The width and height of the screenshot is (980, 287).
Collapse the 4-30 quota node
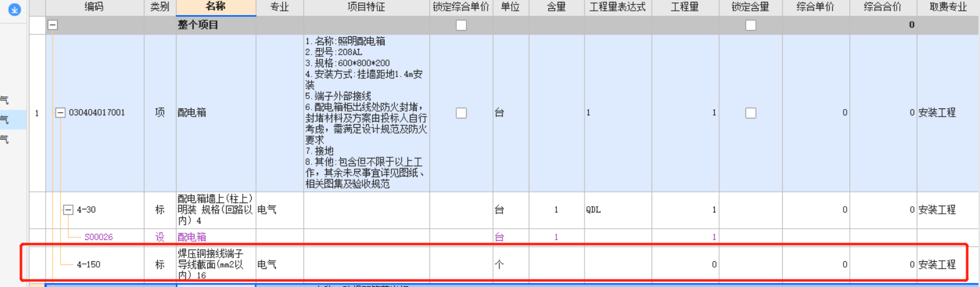point(68,210)
